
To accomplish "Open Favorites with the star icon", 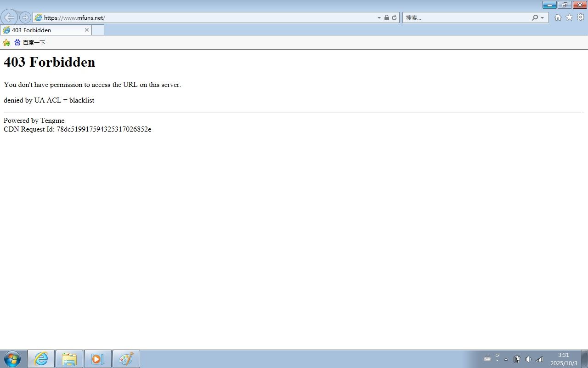I will click(x=569, y=17).
